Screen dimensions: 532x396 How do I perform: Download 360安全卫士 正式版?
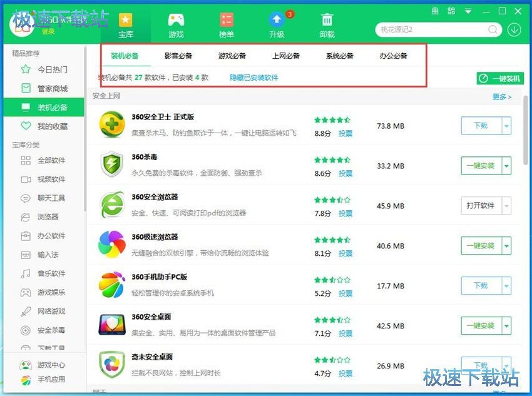tap(481, 126)
